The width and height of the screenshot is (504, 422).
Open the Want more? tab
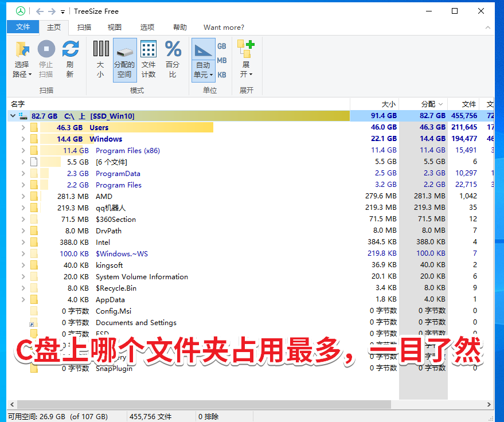(224, 28)
